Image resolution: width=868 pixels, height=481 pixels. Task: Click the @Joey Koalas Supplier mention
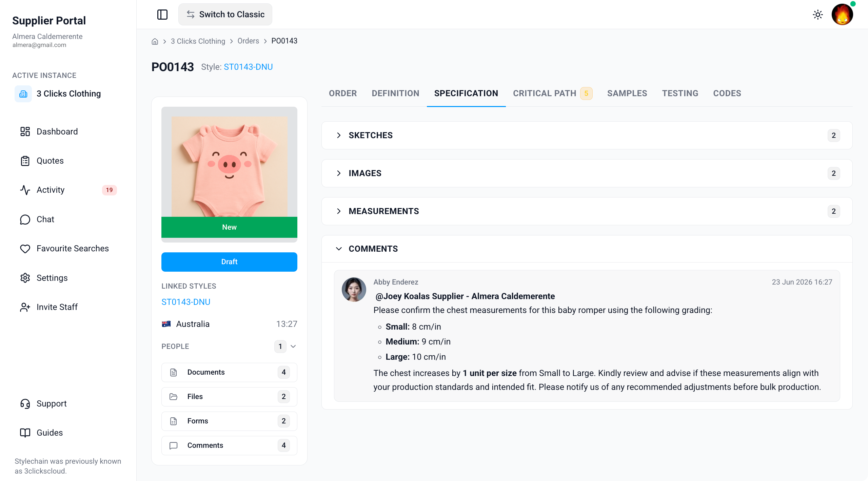[x=465, y=296]
